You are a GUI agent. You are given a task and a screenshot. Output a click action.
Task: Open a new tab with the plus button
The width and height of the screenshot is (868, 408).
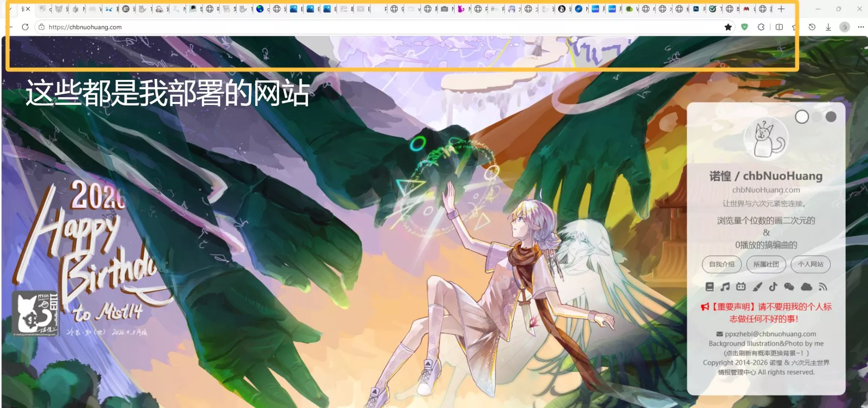tap(781, 9)
